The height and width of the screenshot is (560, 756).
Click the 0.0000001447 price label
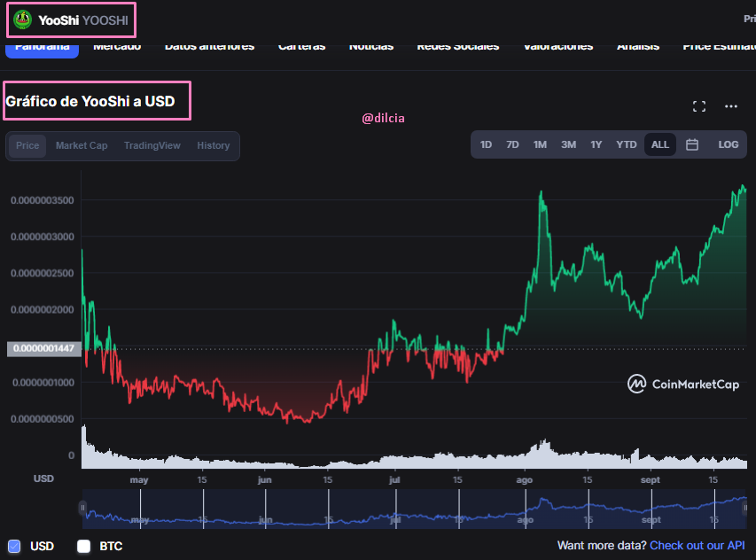44,348
